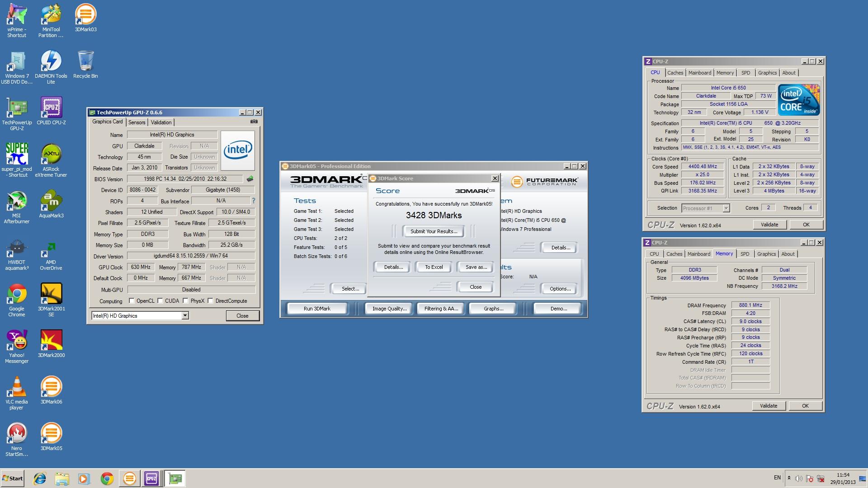Open Mainboard tab in upper CPU-Z window
The width and height of the screenshot is (868, 488).
(x=700, y=73)
